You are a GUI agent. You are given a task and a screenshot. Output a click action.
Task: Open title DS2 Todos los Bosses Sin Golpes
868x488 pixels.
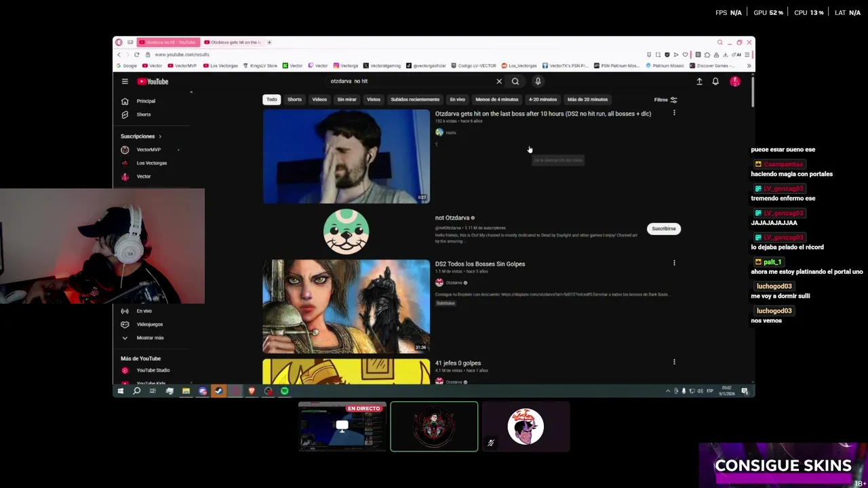point(480,264)
